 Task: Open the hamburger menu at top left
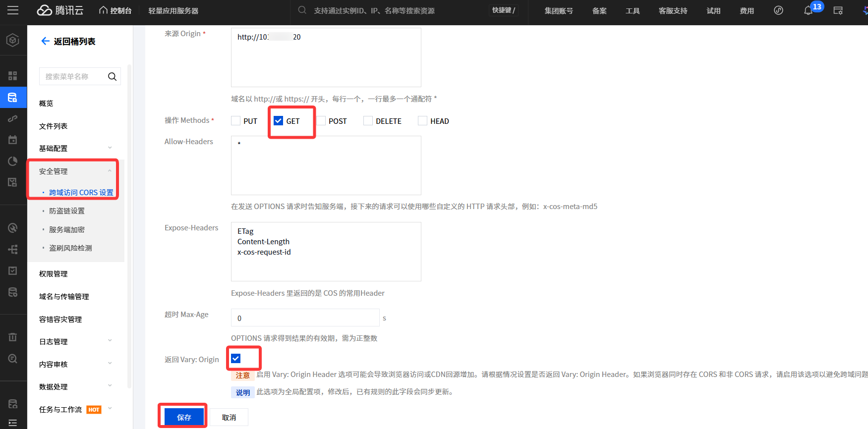(x=13, y=10)
